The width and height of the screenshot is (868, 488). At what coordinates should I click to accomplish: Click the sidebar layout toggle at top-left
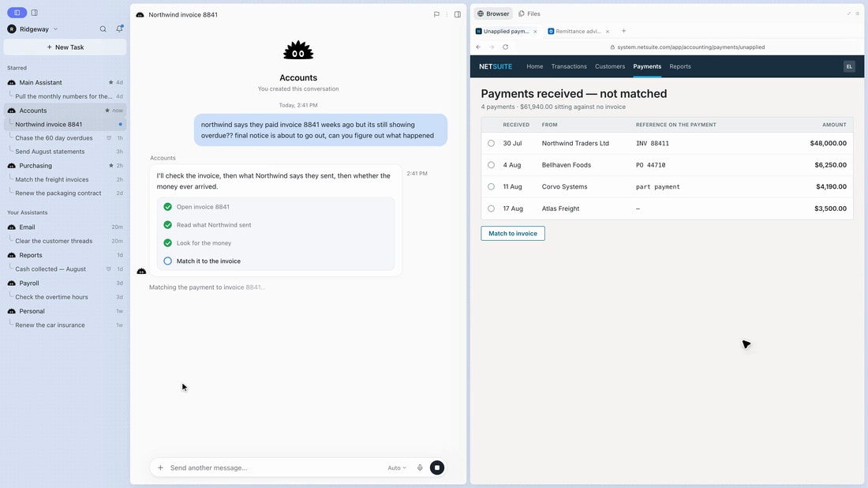(x=17, y=12)
